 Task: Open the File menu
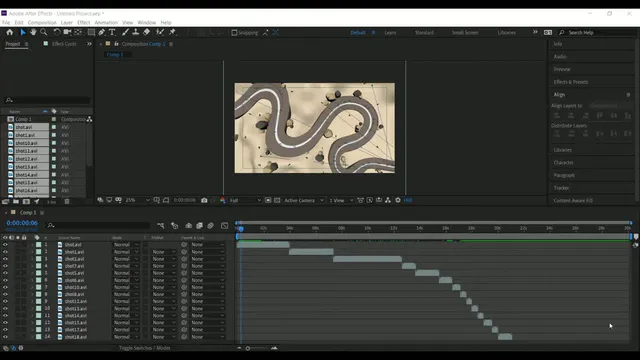point(6,22)
